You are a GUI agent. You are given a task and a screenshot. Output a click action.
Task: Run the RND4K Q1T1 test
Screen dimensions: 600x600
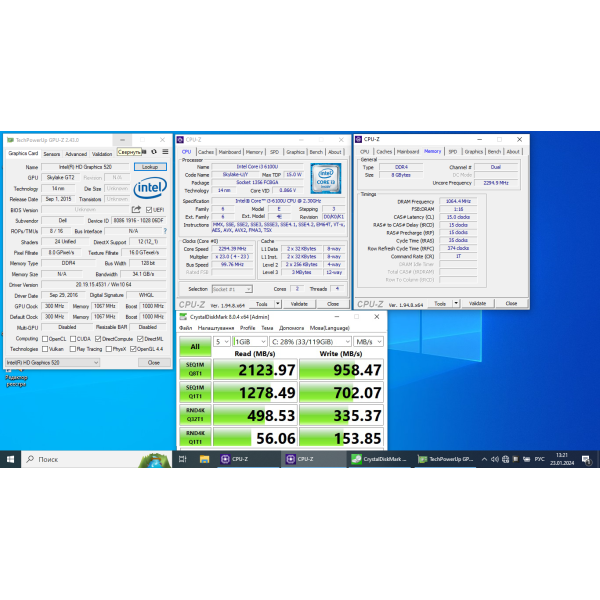195,437
